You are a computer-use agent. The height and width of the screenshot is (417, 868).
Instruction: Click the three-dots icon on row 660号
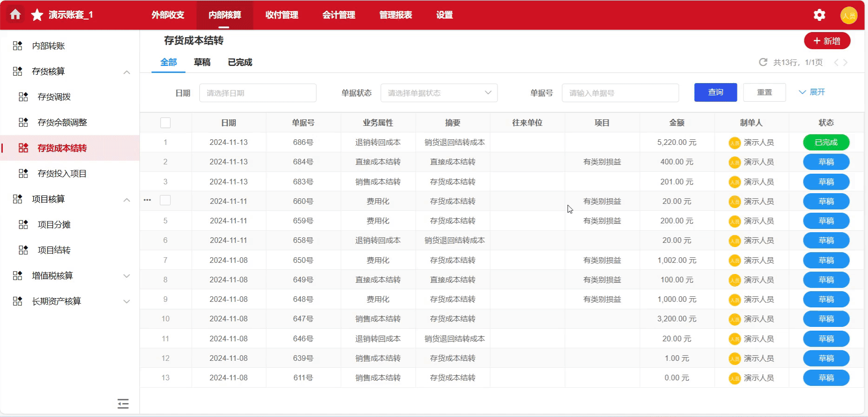[x=147, y=200]
